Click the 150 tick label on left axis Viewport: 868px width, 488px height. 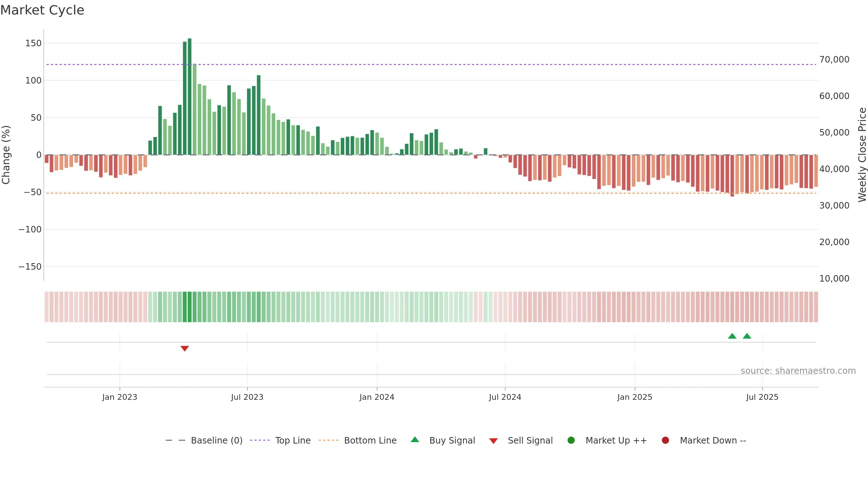[x=33, y=43]
